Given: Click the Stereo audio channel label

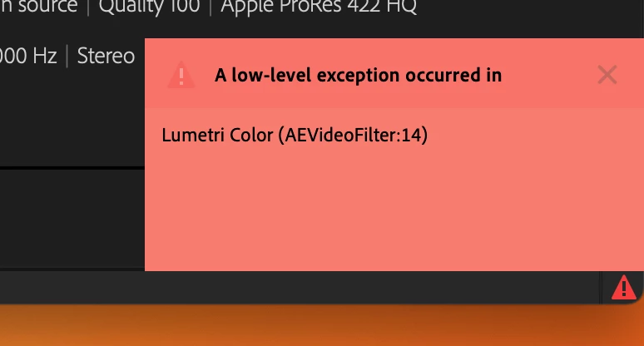Looking at the screenshot, I should click(106, 56).
